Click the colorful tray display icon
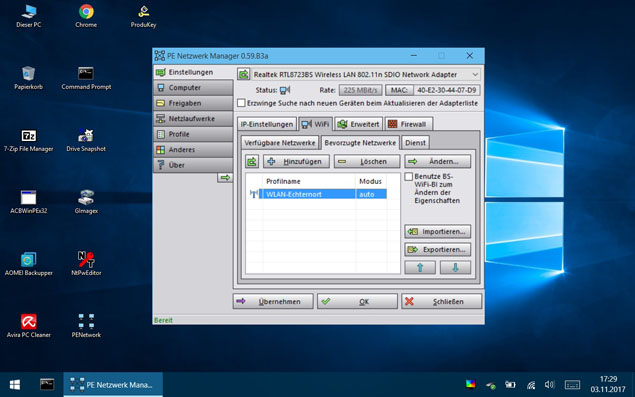 [x=471, y=384]
